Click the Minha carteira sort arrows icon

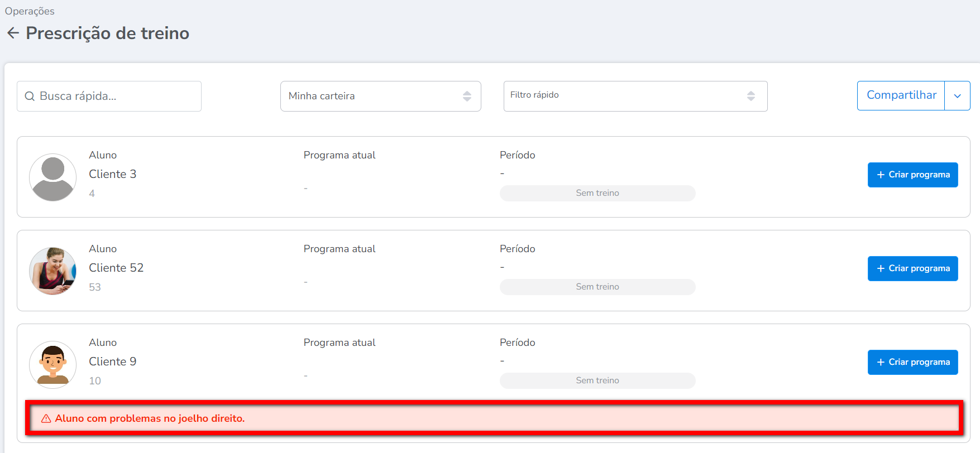(467, 96)
